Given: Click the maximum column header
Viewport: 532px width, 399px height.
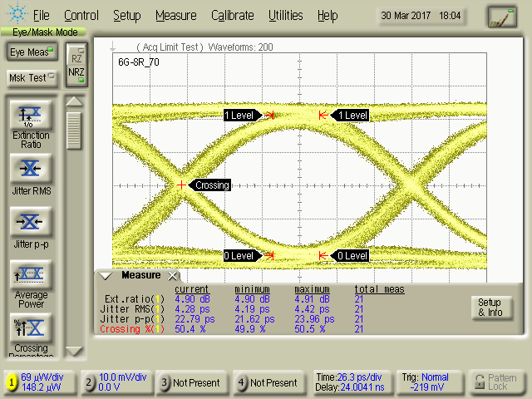Looking at the screenshot, I should click(x=312, y=289).
